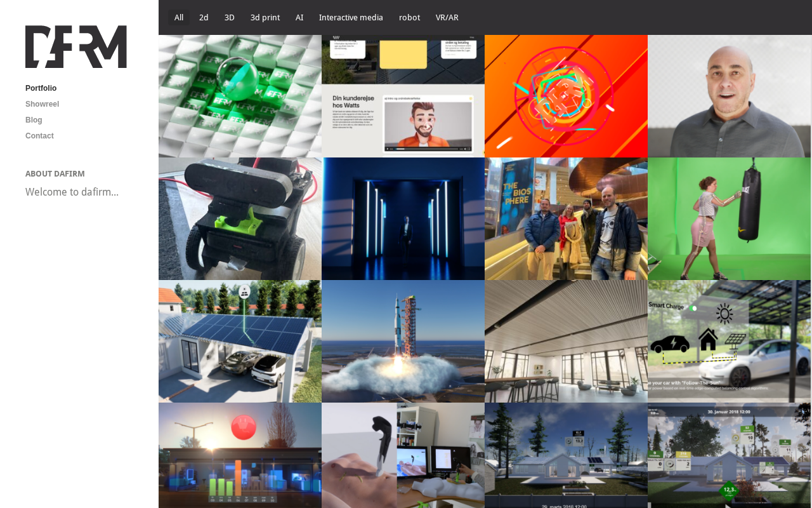Viewport: 812px width, 508px height.
Task: Select the VR/AR filter
Action: (447, 18)
